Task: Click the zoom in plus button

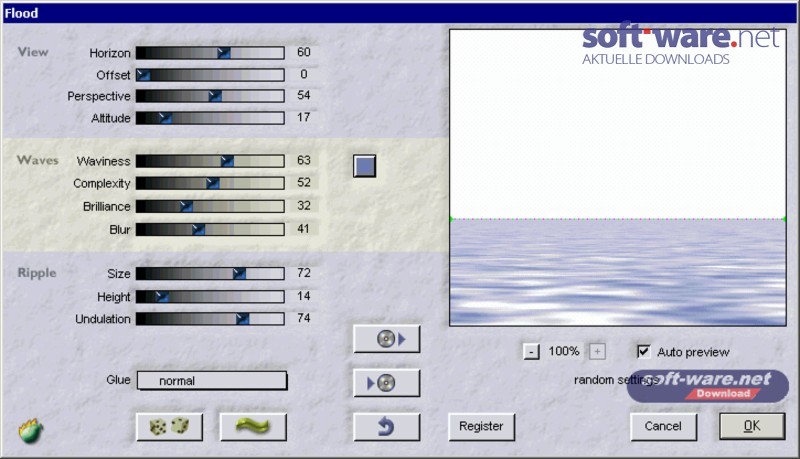Action: (x=597, y=351)
